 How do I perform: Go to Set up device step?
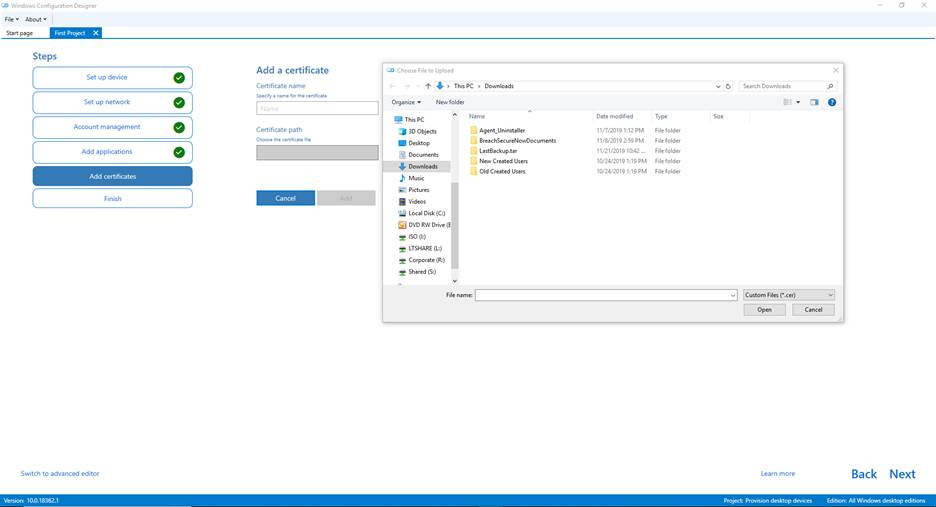pyautogui.click(x=112, y=78)
